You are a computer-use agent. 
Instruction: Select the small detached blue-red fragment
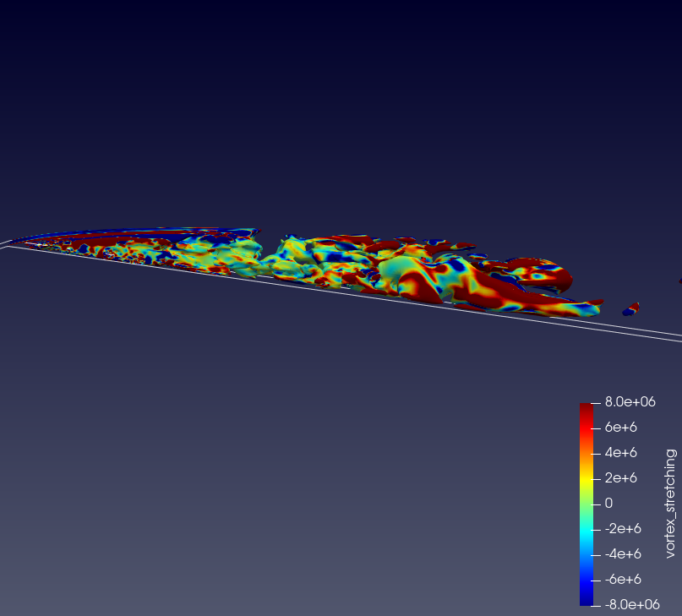[x=631, y=309]
